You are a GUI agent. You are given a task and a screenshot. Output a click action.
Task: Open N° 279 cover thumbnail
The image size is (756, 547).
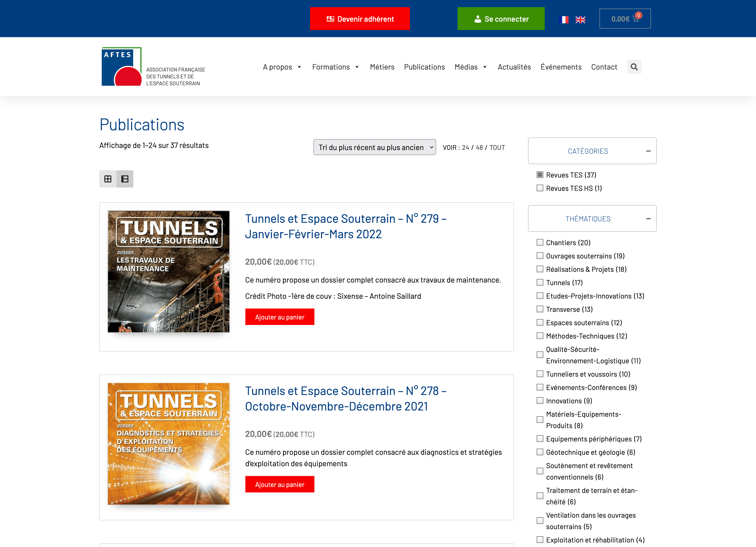[169, 271]
